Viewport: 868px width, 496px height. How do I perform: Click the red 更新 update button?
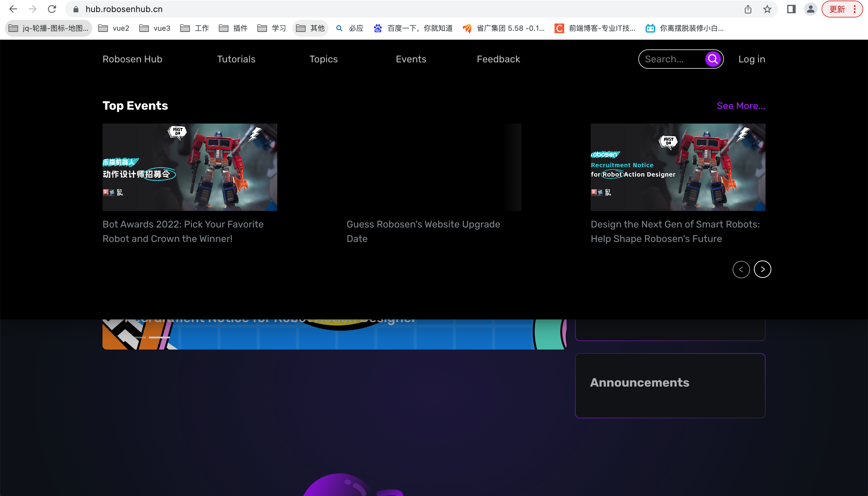coord(842,9)
